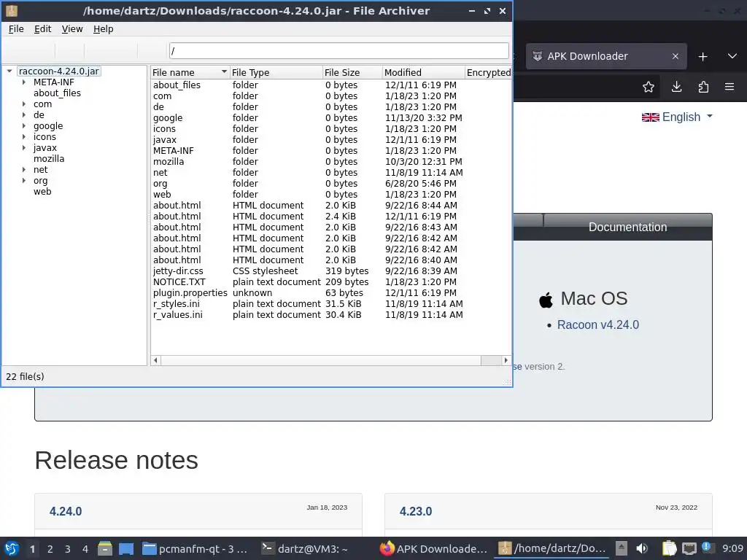
Task: Open the application menu in the taskbar
Action: [12, 548]
